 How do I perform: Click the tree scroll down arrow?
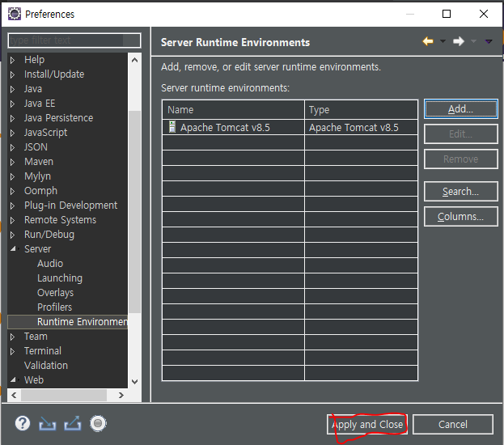(x=134, y=382)
